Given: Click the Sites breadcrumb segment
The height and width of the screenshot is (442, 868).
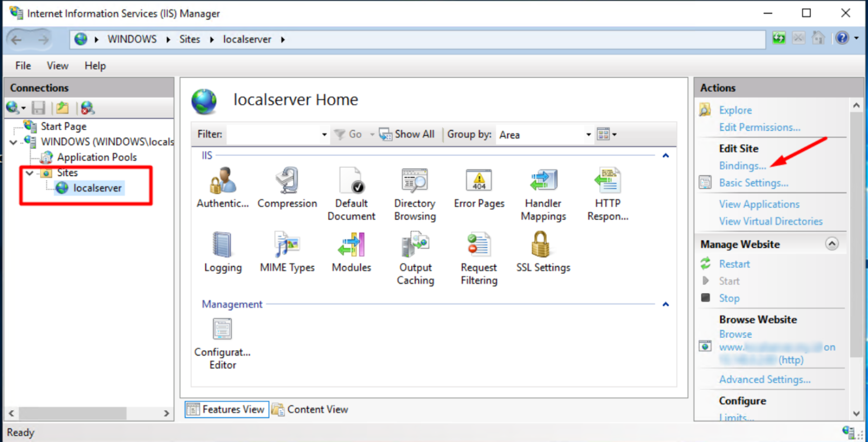Looking at the screenshot, I should 190,39.
